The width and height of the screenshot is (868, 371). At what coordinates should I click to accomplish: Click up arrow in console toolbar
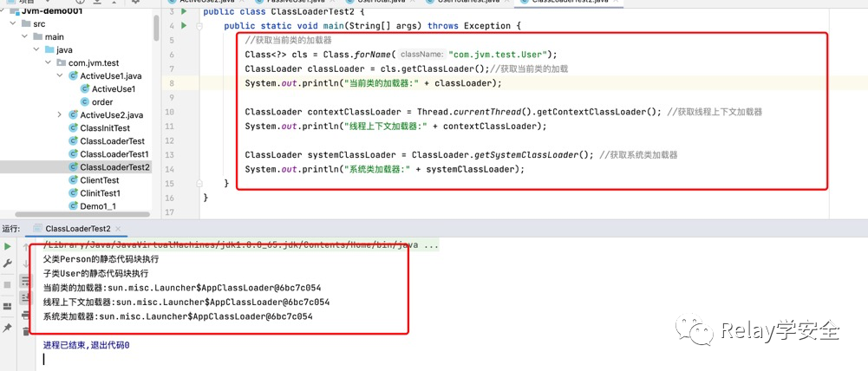pyautogui.click(x=25, y=248)
